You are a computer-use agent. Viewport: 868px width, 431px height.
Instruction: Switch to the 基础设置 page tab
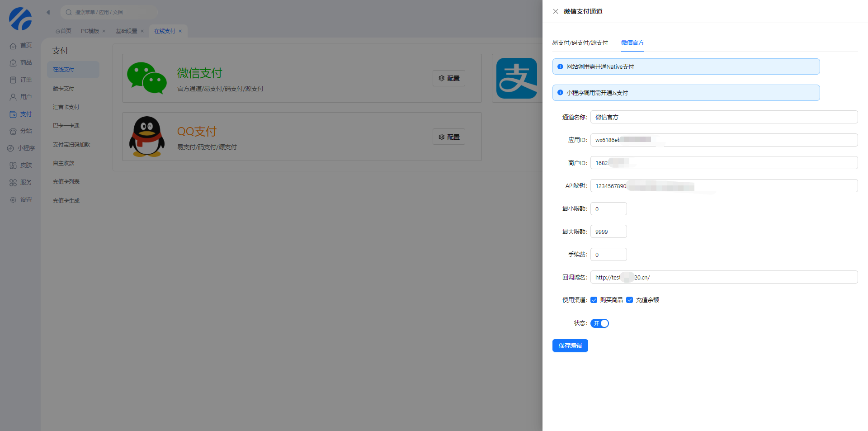point(126,31)
